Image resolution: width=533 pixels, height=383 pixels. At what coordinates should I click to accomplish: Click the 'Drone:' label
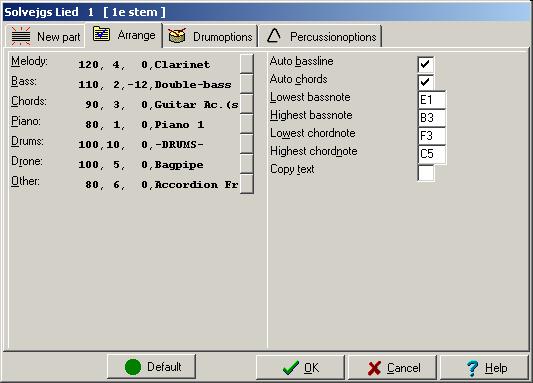coord(27,162)
